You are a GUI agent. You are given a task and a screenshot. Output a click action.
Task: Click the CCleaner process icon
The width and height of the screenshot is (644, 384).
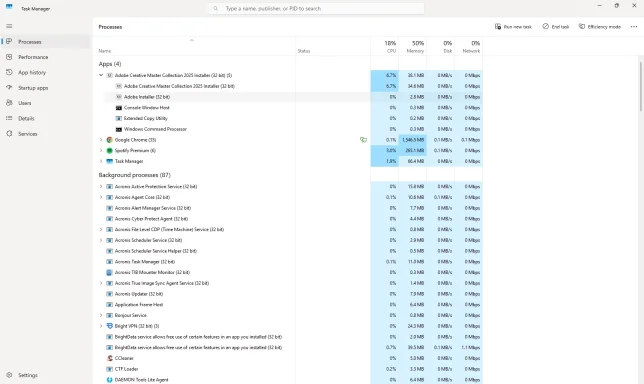click(x=110, y=358)
